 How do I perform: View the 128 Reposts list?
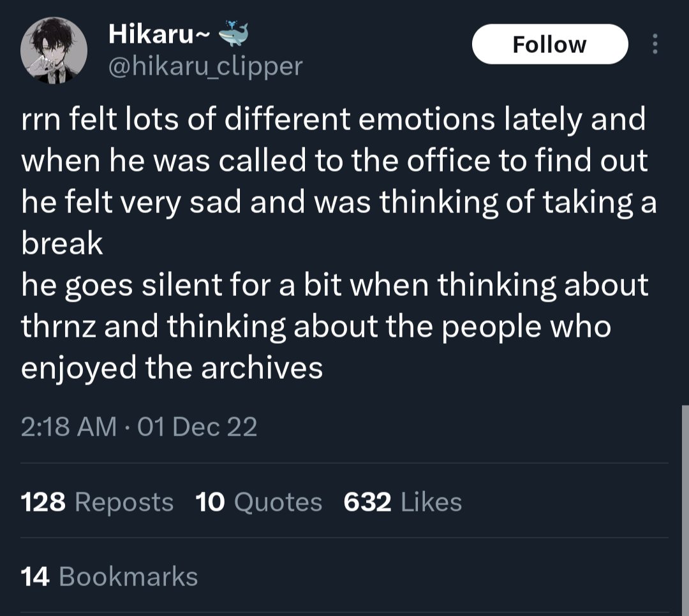[97, 502]
